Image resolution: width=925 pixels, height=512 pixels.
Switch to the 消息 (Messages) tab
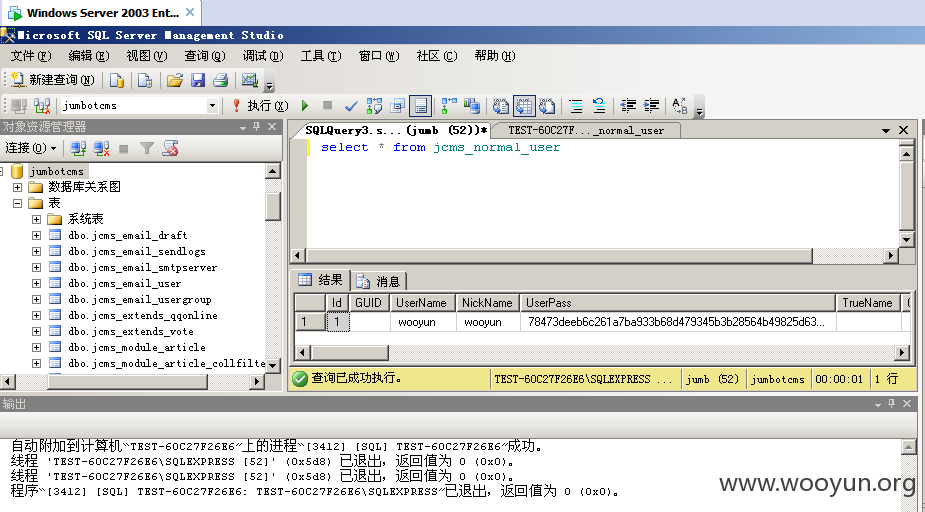coord(379,281)
